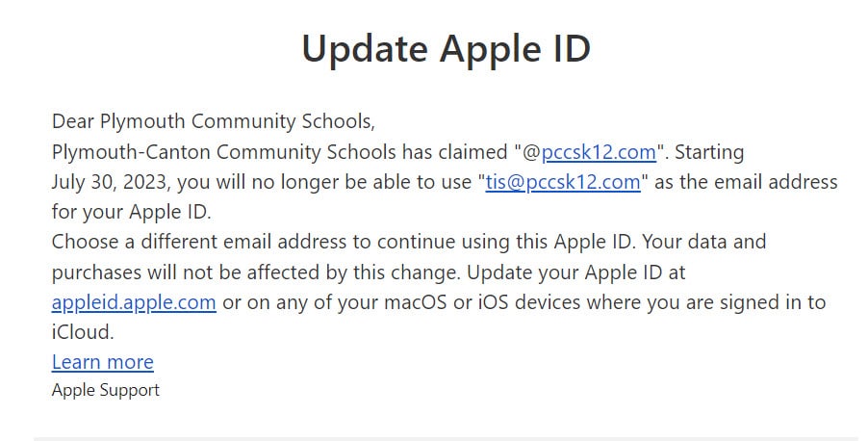This screenshot has height=441, width=868.
Task: Click the word iCloud in the message
Action: point(83,332)
